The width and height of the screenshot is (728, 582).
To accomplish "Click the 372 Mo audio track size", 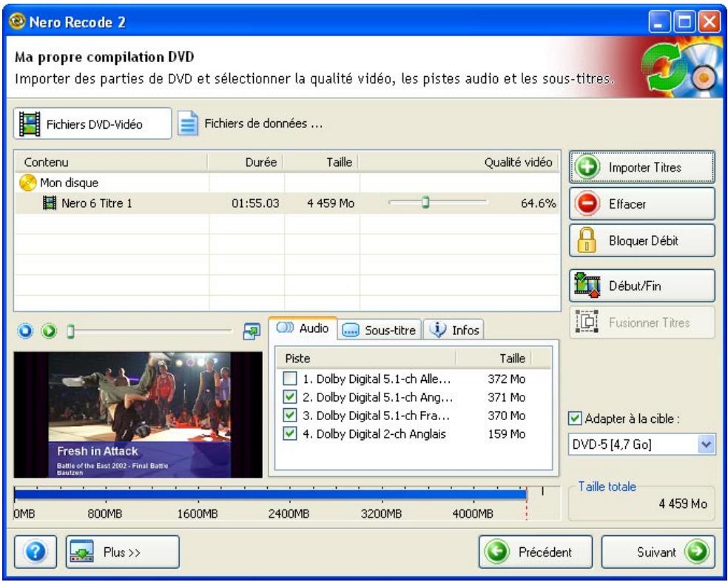I will point(506,379).
